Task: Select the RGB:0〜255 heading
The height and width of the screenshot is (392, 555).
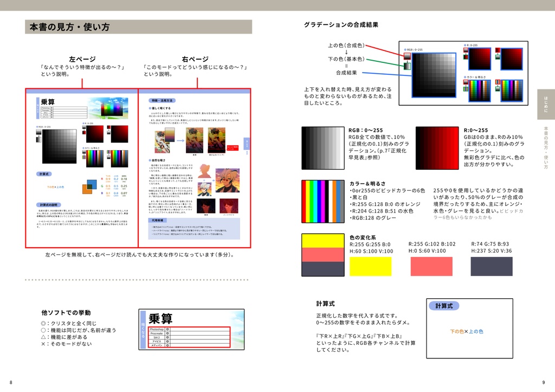Action: [x=366, y=130]
